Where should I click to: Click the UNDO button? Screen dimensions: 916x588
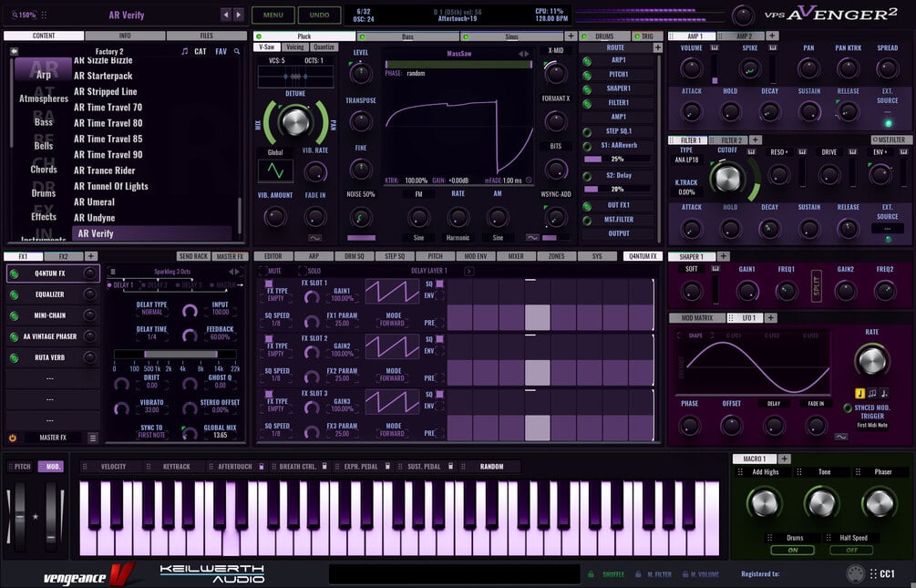(x=320, y=15)
